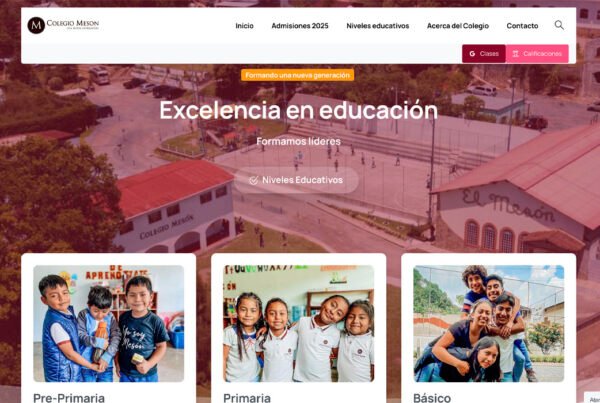The image size is (600, 403).
Task: Click the Primaria card title
Action: [247, 398]
